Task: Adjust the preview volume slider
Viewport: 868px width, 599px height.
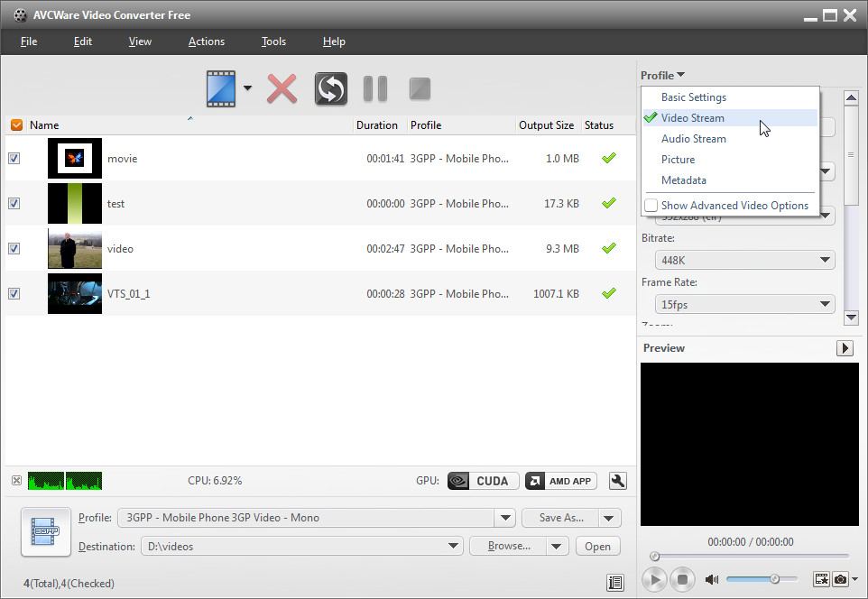Action: click(x=774, y=579)
